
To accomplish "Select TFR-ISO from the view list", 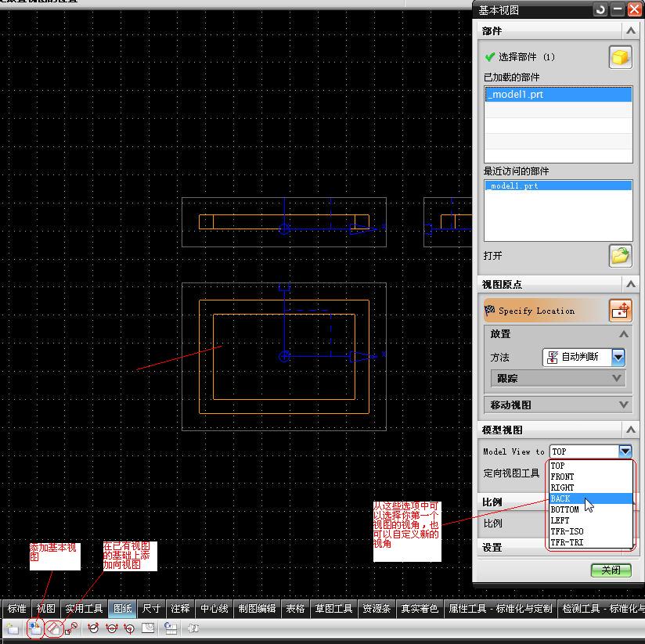I will 591,531.
